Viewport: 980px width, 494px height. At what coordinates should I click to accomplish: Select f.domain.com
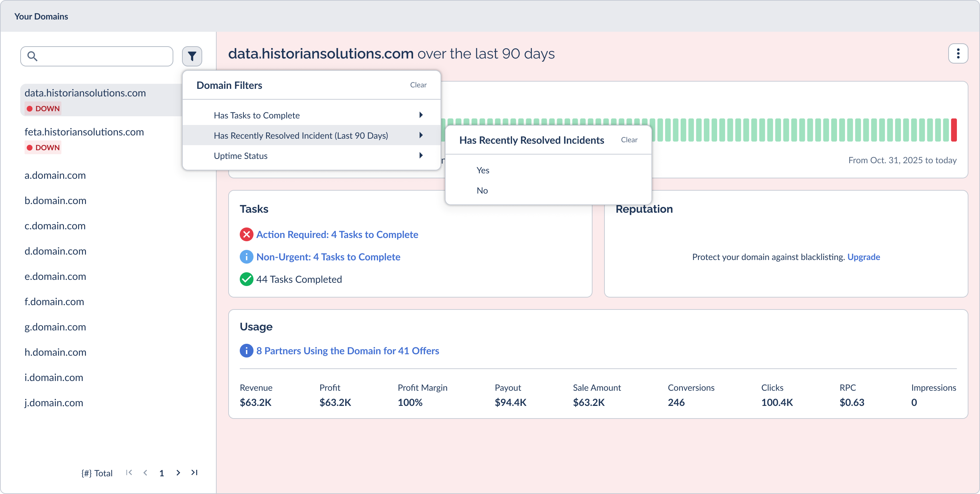(x=55, y=302)
